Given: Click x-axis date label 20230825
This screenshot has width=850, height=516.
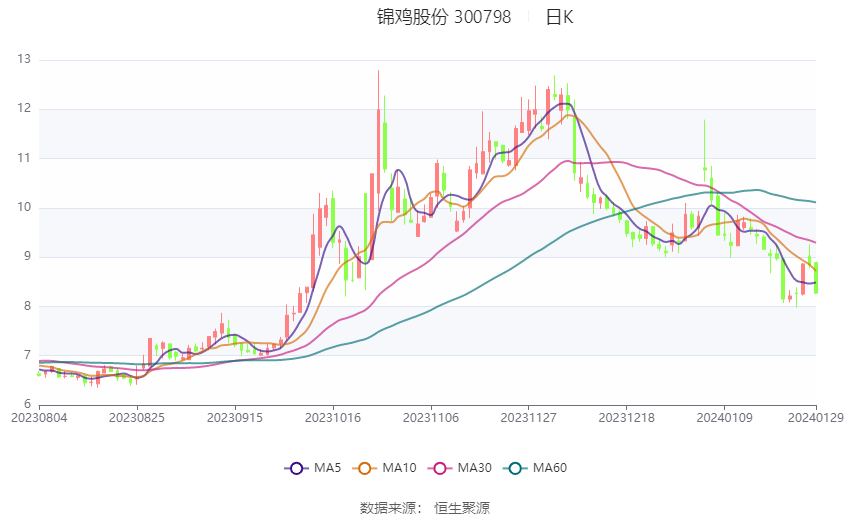Looking at the screenshot, I should point(137,418).
